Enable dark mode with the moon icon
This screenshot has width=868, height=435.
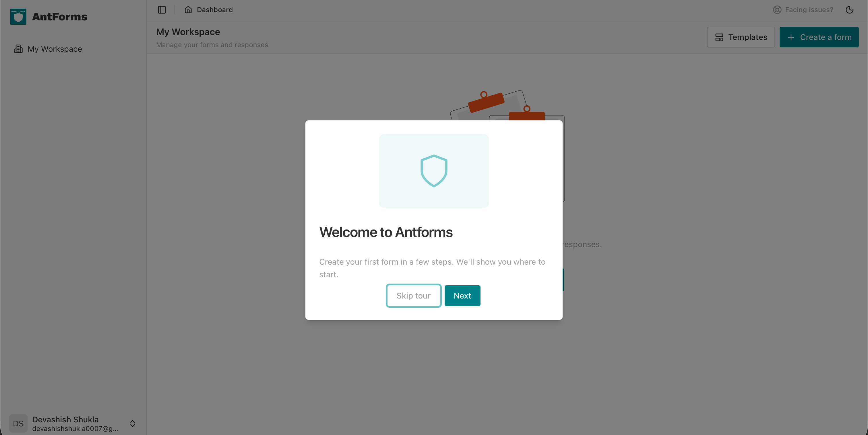pos(849,10)
